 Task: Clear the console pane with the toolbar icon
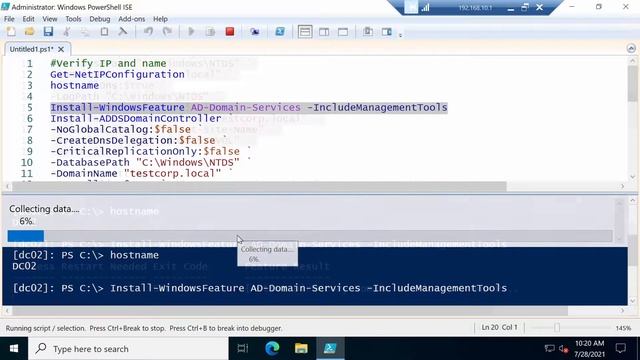coord(122,31)
